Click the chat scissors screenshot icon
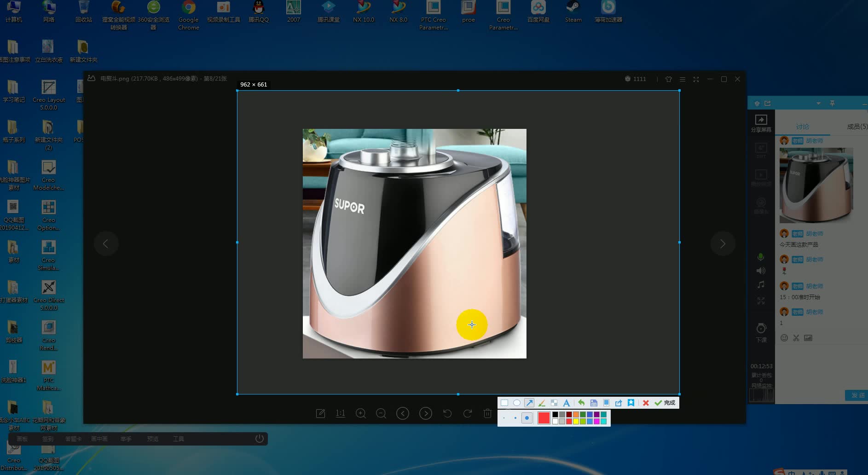This screenshot has width=868, height=475. (796, 338)
